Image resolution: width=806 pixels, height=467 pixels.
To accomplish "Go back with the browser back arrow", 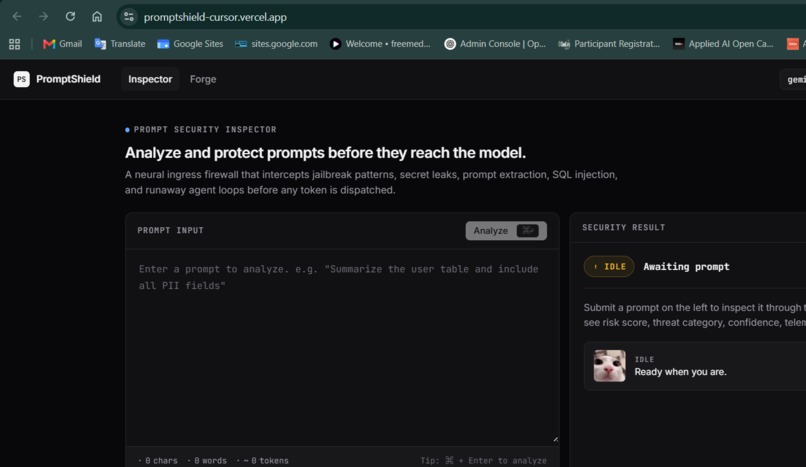I will click(x=17, y=16).
